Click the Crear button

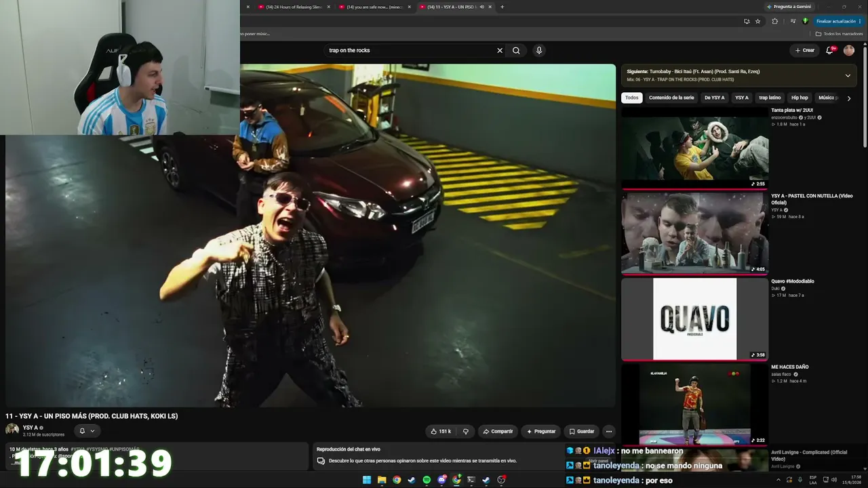805,50
